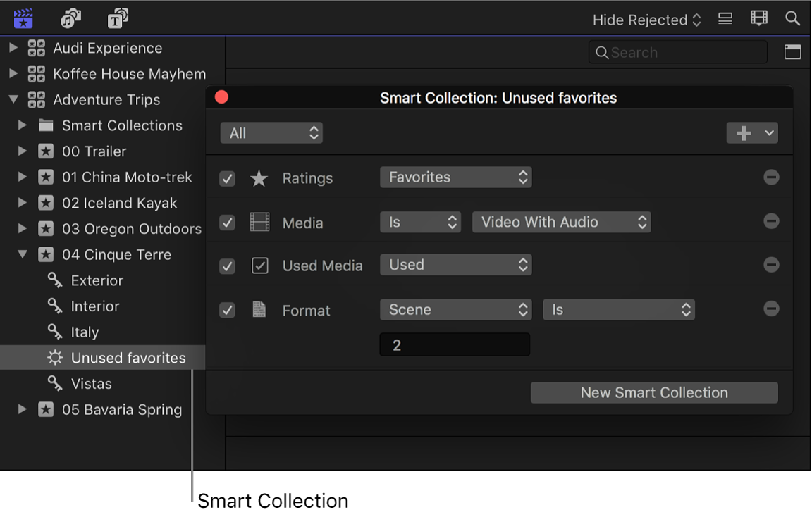Open the Photos and Audio sidebar
The height and width of the screenshot is (517, 812).
pyautogui.click(x=70, y=18)
